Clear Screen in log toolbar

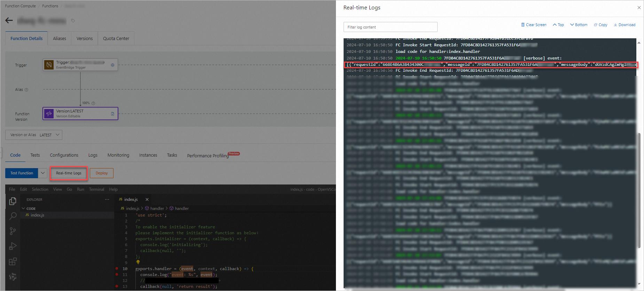(534, 25)
